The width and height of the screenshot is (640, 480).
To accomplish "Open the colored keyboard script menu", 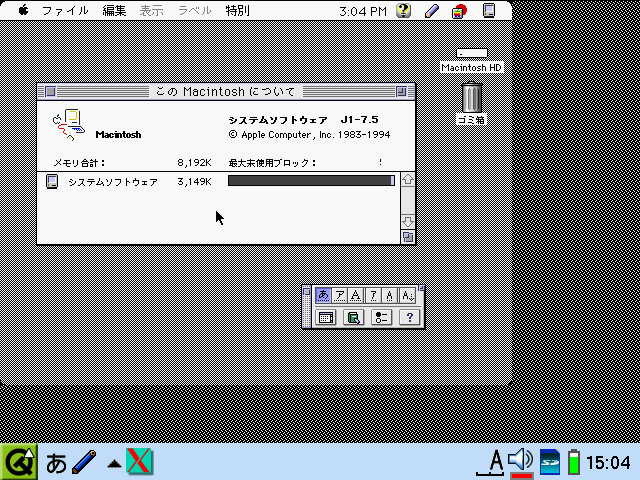I will (x=460, y=11).
